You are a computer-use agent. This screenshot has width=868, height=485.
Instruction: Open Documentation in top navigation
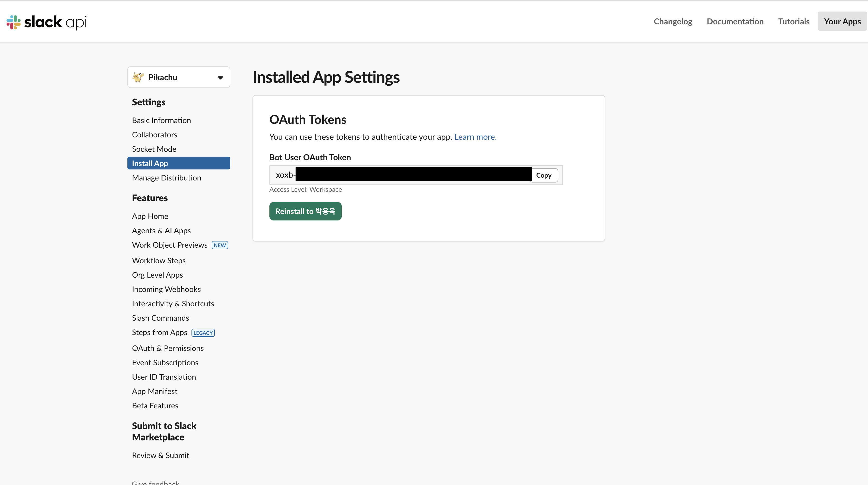tap(735, 21)
